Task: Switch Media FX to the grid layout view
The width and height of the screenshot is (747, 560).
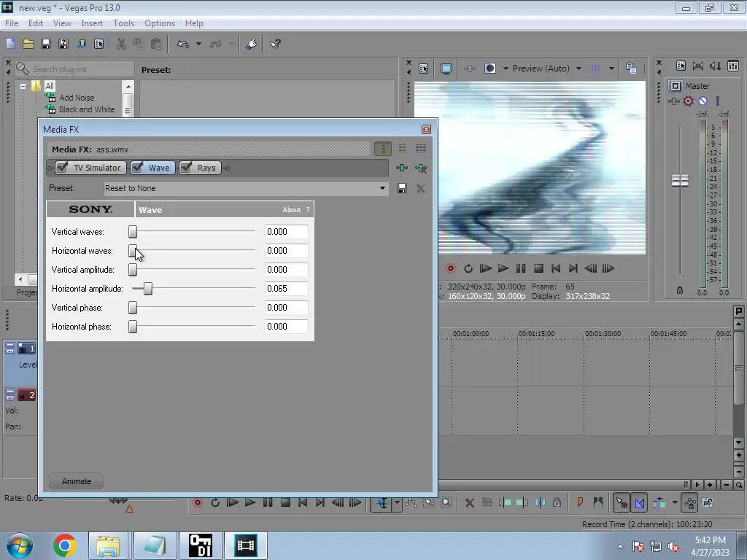Action: point(421,149)
